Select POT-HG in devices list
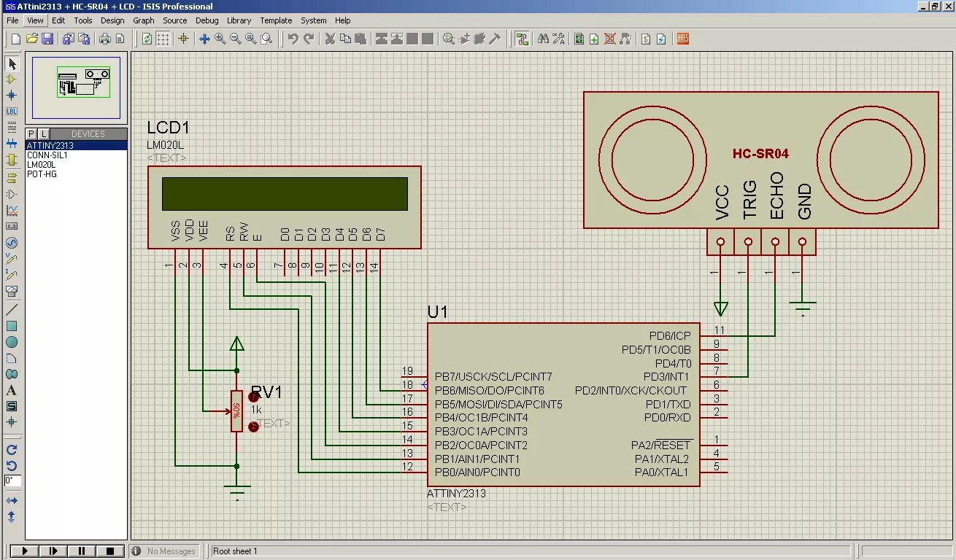The height and width of the screenshot is (560, 956). pos(76,174)
